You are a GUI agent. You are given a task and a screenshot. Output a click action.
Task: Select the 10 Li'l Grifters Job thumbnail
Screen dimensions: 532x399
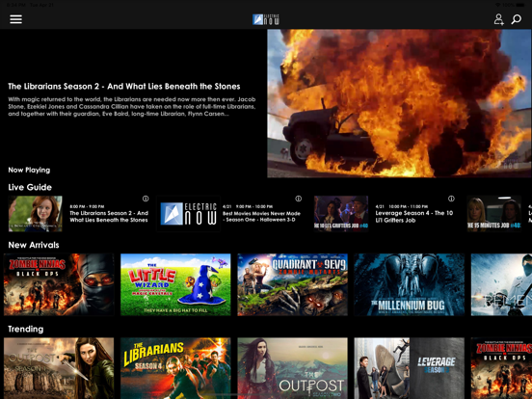pos(341,214)
